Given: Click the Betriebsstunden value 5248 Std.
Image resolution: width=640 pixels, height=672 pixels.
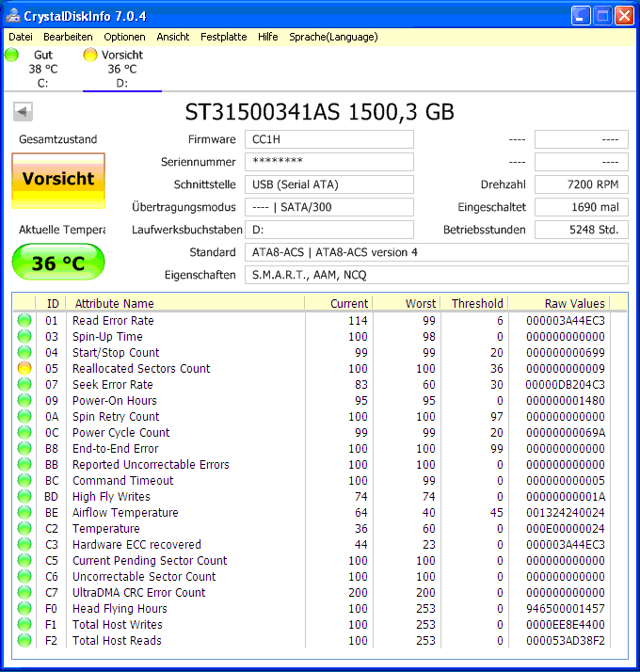Looking at the screenshot, I should (582, 230).
